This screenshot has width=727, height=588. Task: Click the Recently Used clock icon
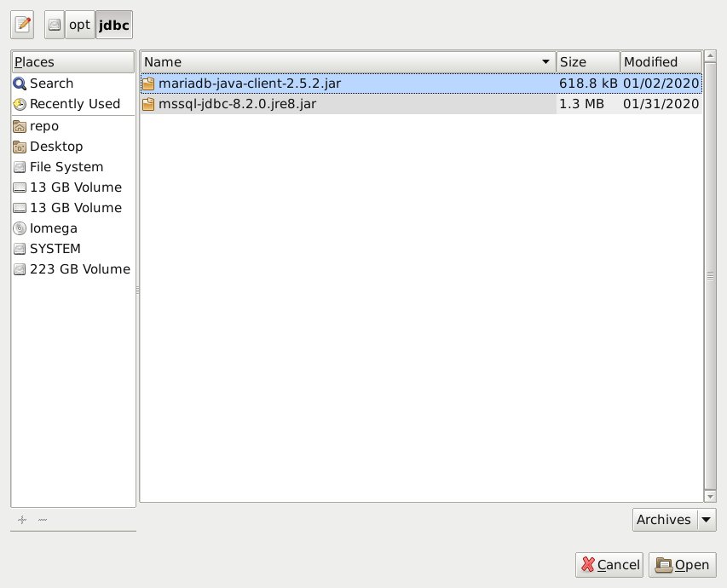20,104
